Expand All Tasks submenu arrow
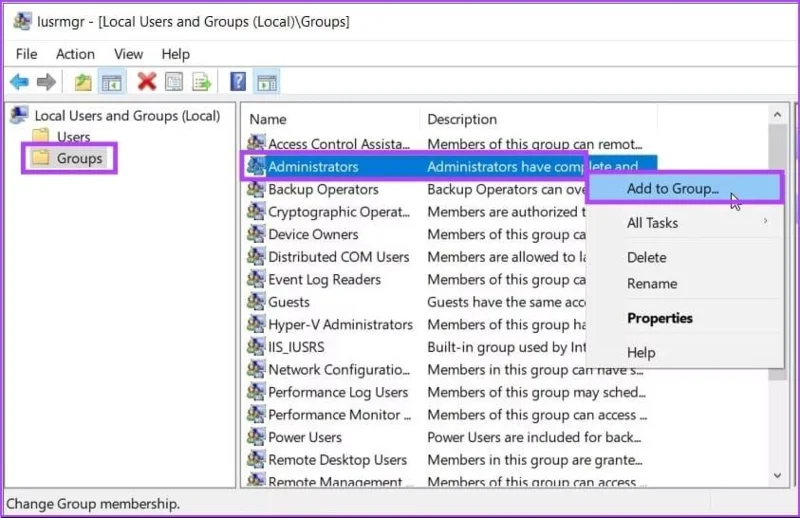This screenshot has height=518, width=800. (765, 221)
